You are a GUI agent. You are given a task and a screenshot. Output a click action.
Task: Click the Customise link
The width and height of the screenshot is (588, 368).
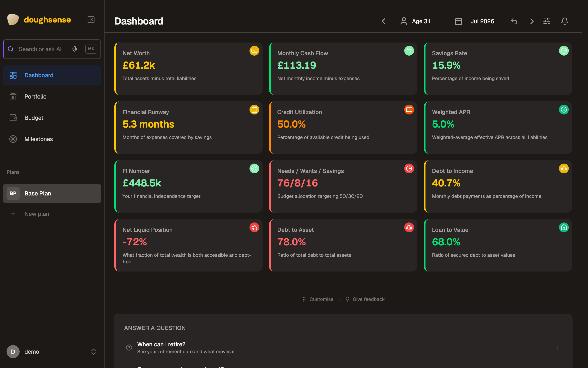(318, 299)
